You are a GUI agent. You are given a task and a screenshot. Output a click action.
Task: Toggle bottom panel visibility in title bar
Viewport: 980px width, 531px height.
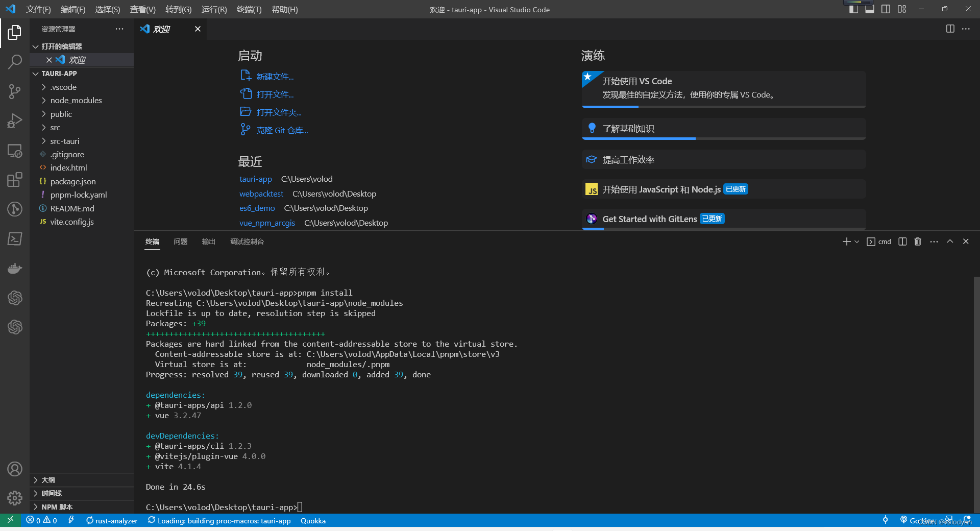[x=870, y=9]
